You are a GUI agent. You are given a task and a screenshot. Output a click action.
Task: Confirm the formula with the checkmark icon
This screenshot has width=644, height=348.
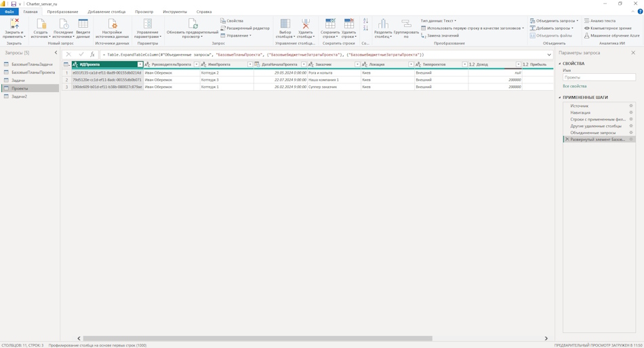[x=81, y=54]
